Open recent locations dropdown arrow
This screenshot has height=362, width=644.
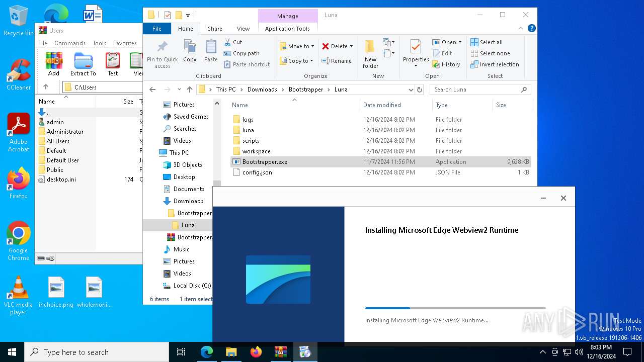(x=179, y=89)
